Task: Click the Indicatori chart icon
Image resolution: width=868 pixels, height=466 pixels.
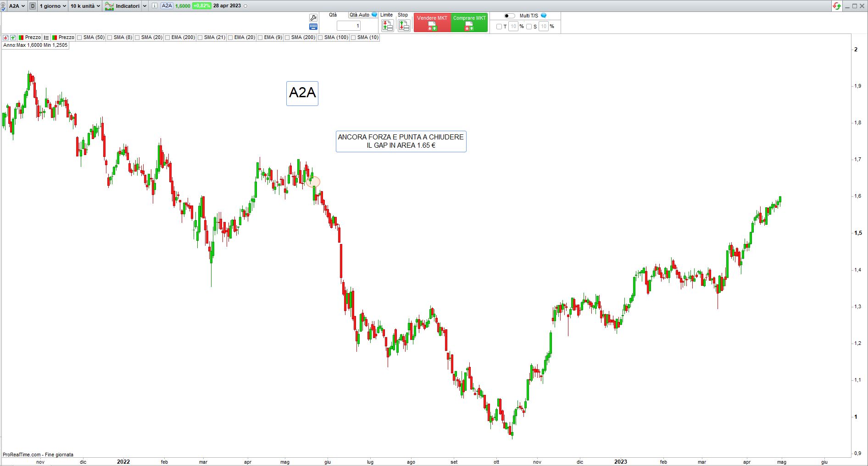Action: click(109, 6)
